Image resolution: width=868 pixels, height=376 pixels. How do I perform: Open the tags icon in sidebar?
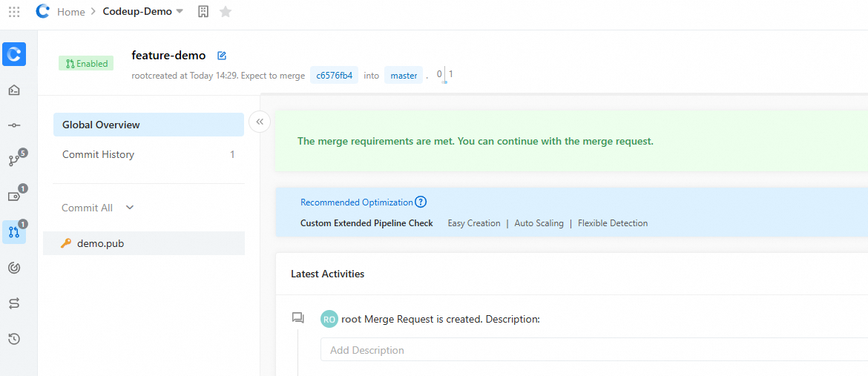click(x=14, y=196)
